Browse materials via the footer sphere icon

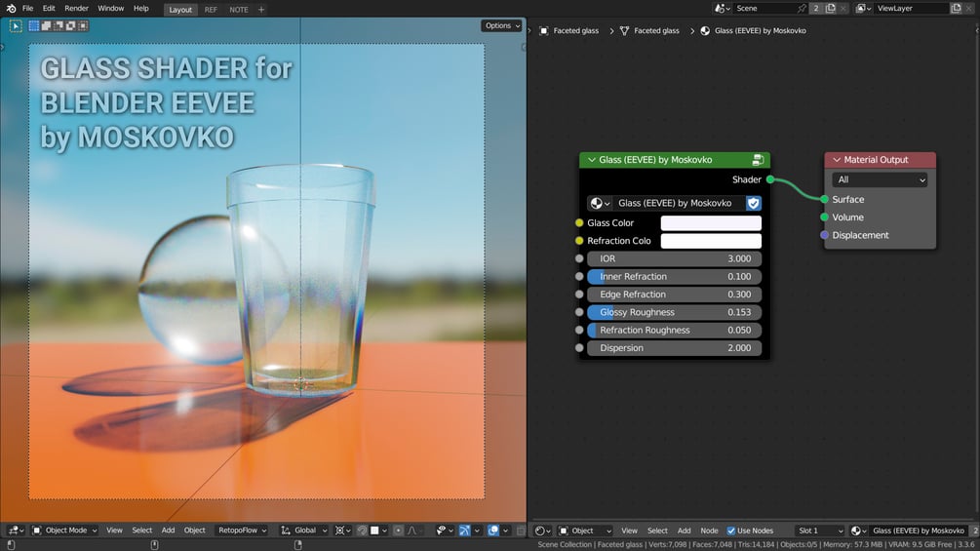click(859, 531)
